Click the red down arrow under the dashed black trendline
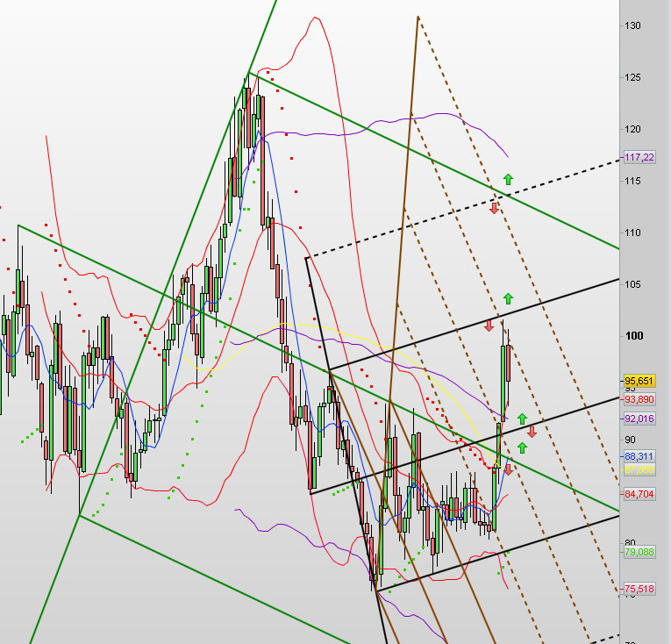The width and height of the screenshot is (671, 644). click(x=495, y=209)
